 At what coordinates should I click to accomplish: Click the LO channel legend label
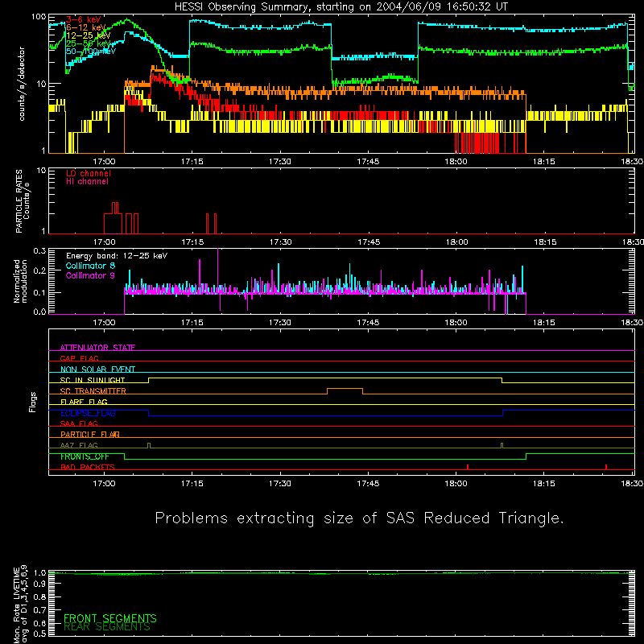point(89,173)
